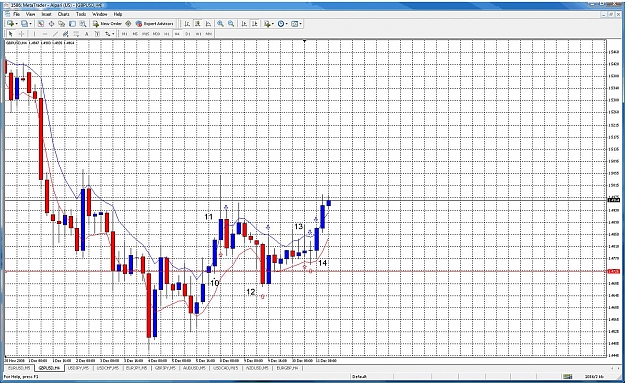Screen dimensions: 625x383
Task: Click the Periods clock icon
Action: (x=281, y=24)
